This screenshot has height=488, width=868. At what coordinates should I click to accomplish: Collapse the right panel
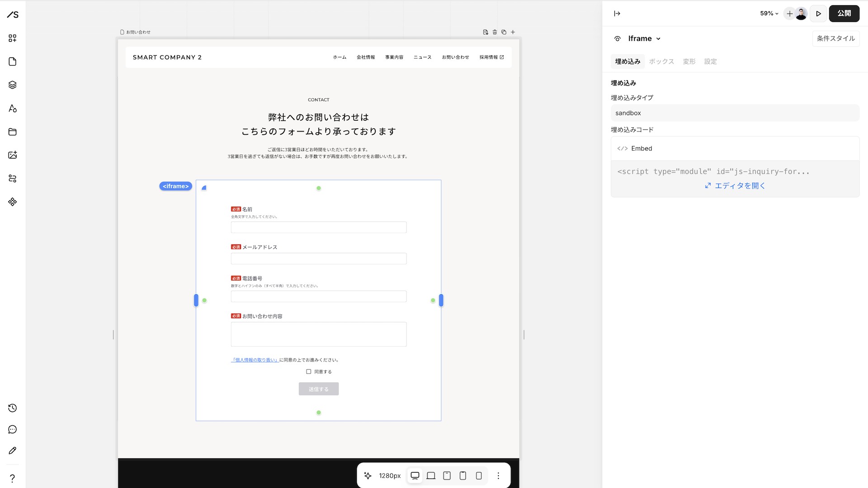coord(617,14)
